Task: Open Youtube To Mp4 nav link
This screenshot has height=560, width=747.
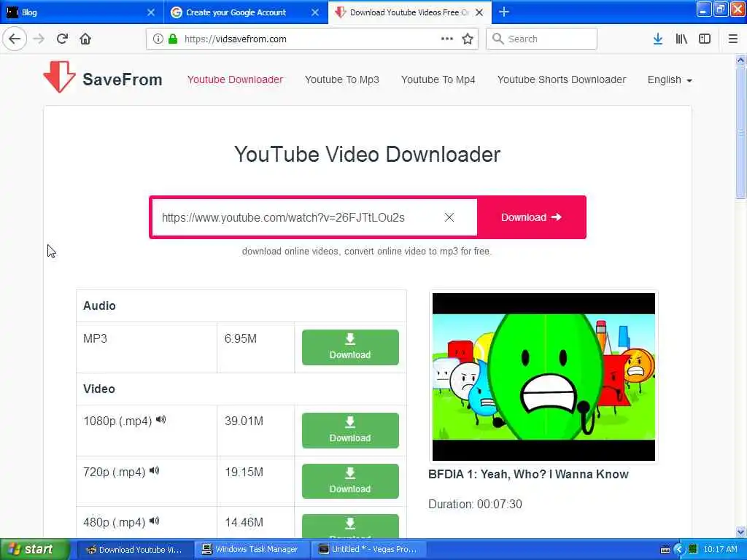Action: 438,79
